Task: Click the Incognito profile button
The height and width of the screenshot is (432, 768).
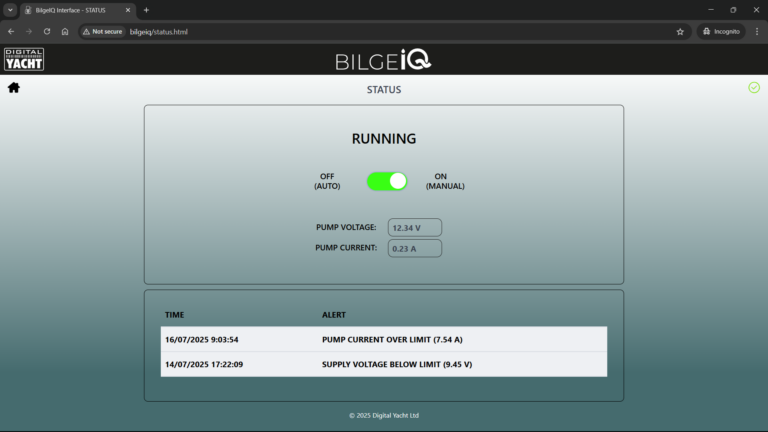Action: (720, 31)
